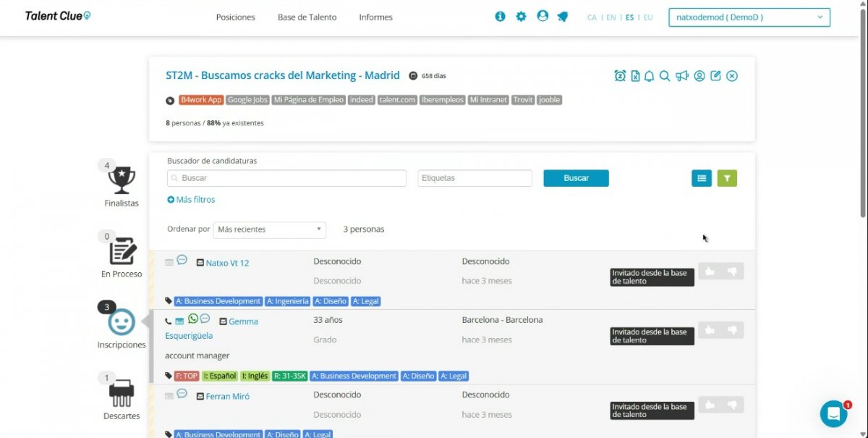This screenshot has width=868, height=438.
Task: Click the megaphone publish icon
Action: [681, 76]
